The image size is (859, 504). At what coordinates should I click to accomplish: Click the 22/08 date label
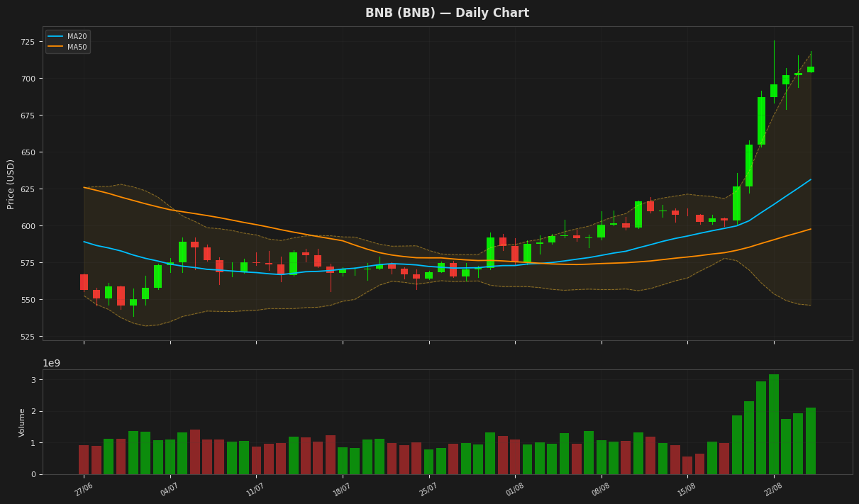(774, 489)
